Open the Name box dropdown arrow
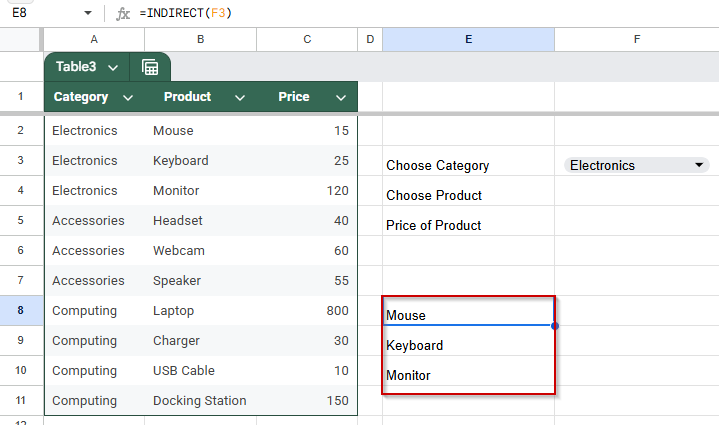 point(88,13)
